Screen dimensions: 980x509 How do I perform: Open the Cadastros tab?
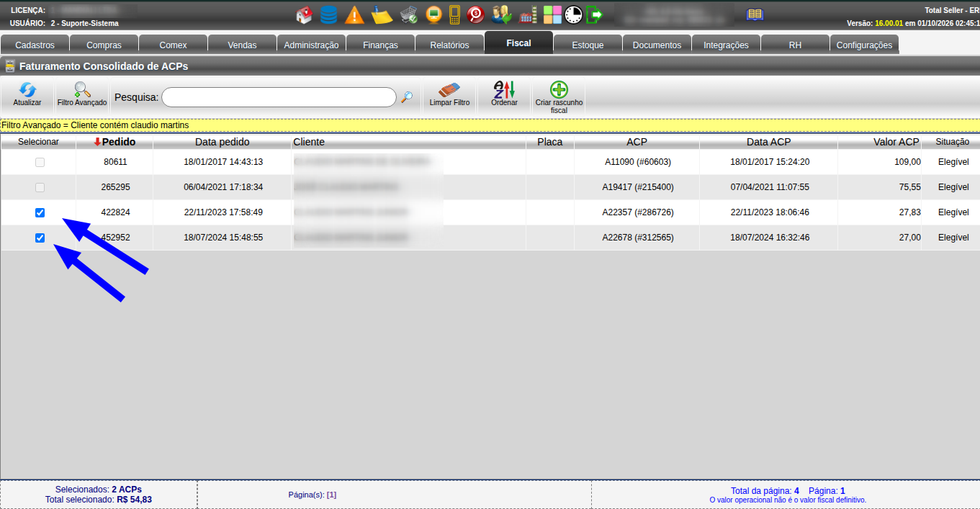(x=35, y=45)
